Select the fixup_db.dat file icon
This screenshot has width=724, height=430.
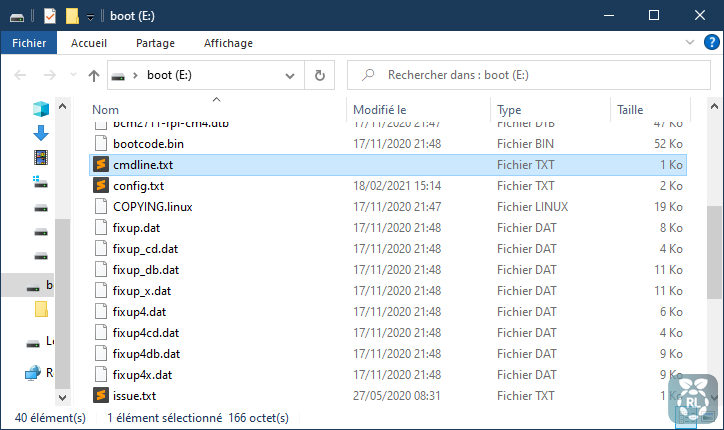tap(101, 270)
